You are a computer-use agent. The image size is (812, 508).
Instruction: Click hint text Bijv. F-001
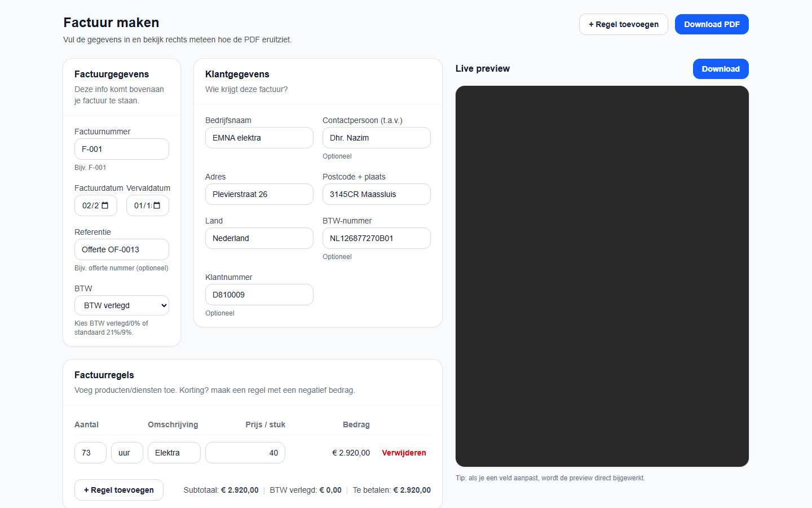(90, 168)
